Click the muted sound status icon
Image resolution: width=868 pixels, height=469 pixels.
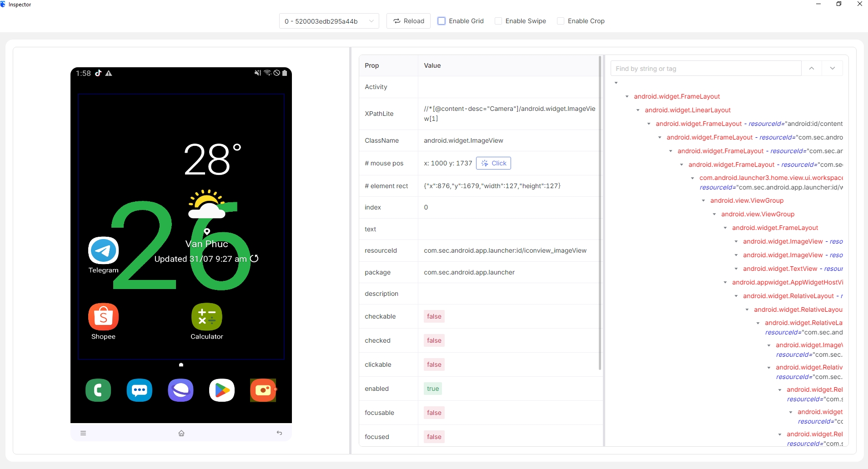[x=258, y=73]
